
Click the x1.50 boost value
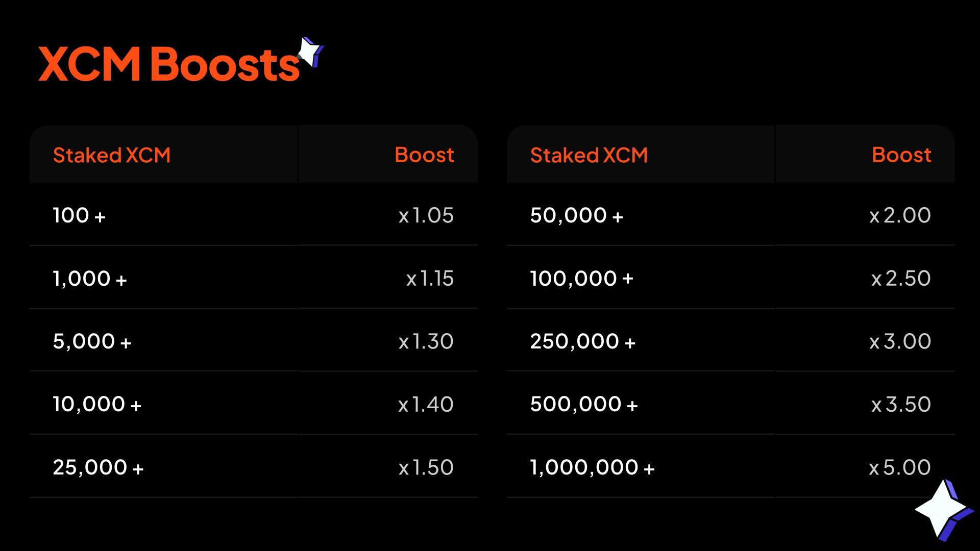coord(426,467)
